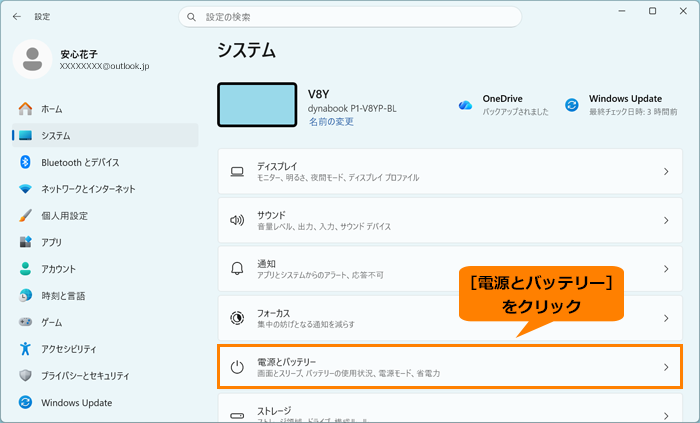The height and width of the screenshot is (423, 700).
Task: Open ネットワークとインターネット settings
Action: point(105,189)
